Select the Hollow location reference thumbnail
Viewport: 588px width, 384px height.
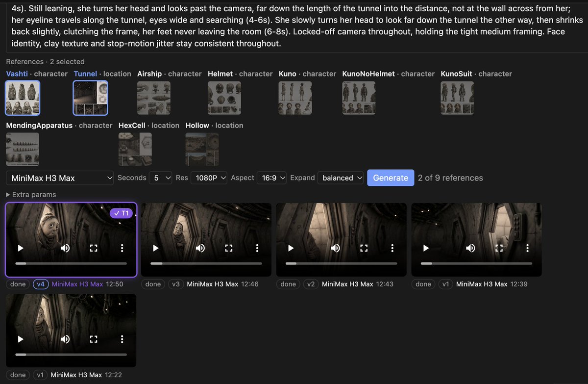click(x=202, y=149)
